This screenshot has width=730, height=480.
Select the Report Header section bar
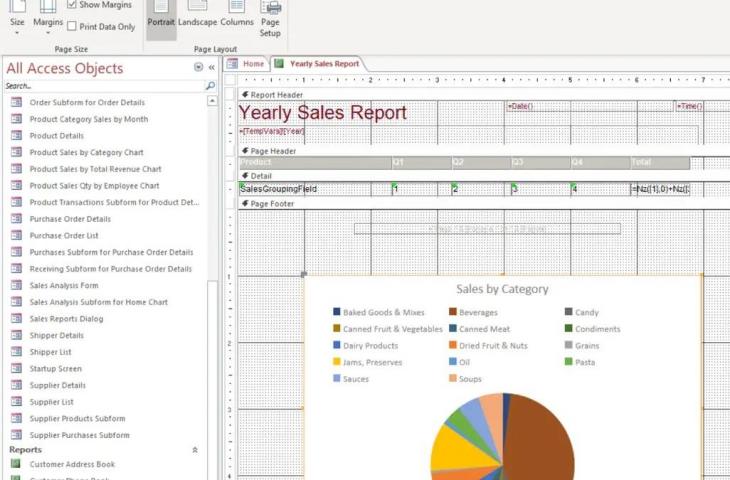click(484, 95)
